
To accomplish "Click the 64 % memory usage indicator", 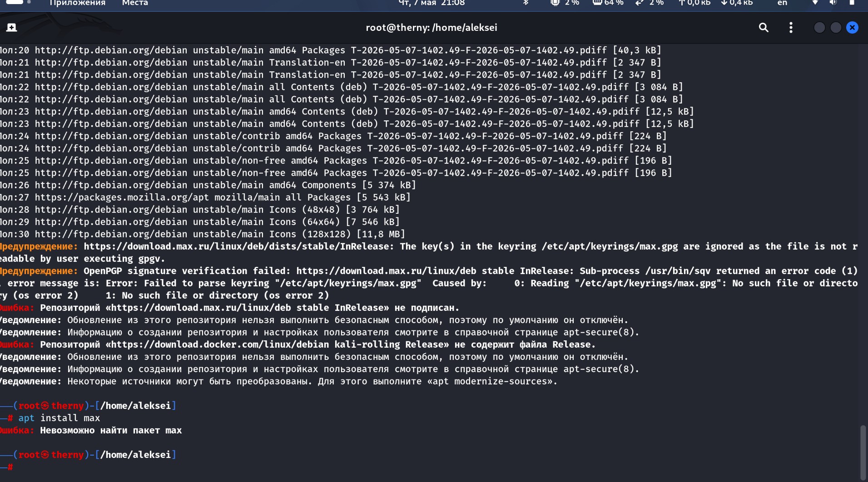I will tap(608, 3).
